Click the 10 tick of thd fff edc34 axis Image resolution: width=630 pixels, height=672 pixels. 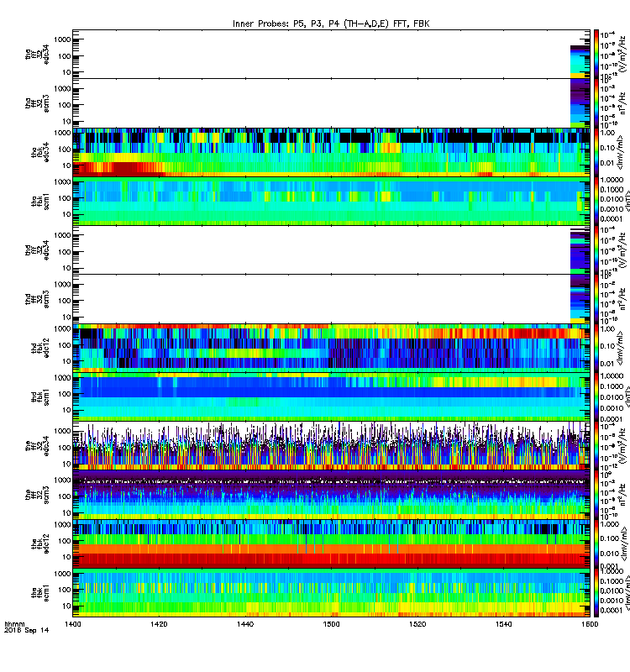coord(67,268)
